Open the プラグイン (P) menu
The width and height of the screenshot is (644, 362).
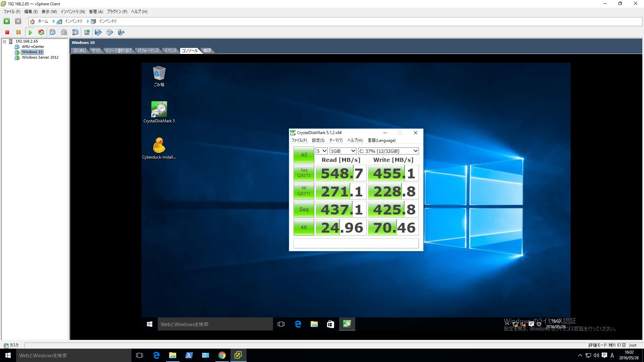click(x=117, y=12)
